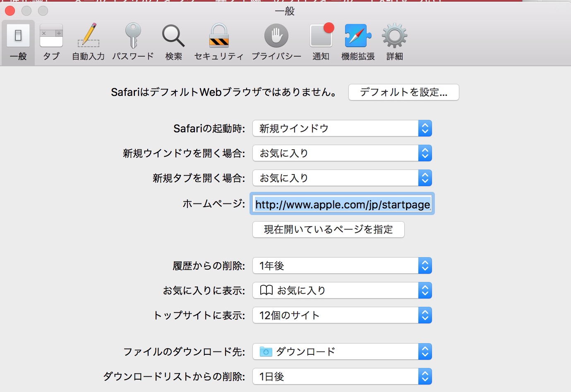Click the text "SafariはデフォルトWebブラウザではありません。"
Image resolution: width=571 pixels, height=392 pixels.
tap(224, 92)
